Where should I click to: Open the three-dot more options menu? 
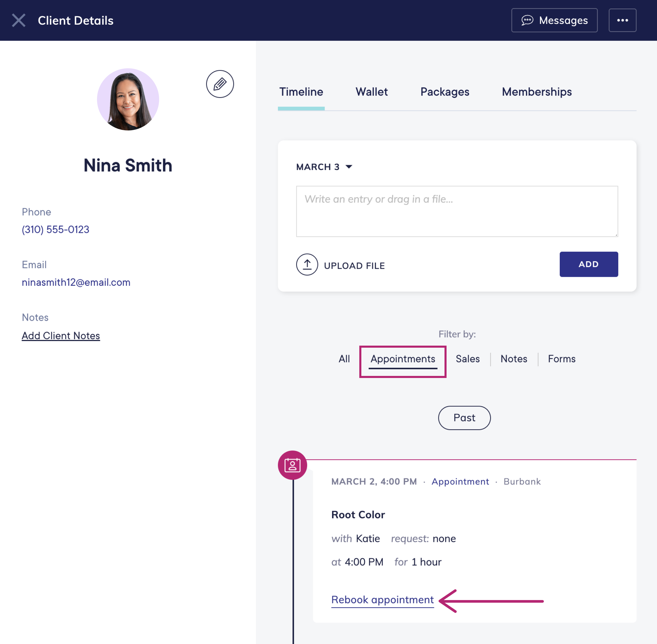pos(622,20)
